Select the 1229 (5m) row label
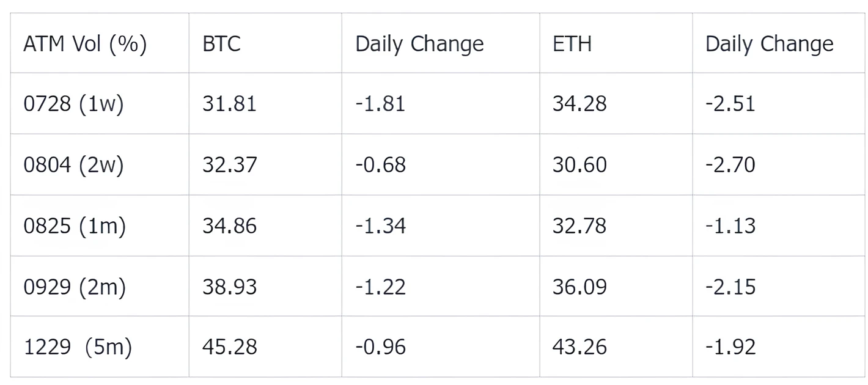 [78, 347]
